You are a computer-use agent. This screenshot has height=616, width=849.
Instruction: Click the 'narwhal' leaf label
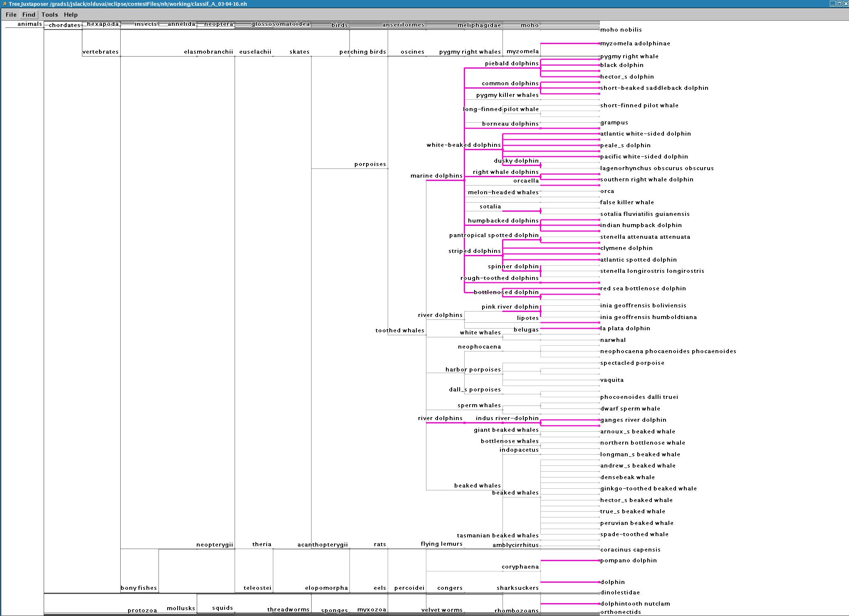click(x=613, y=340)
